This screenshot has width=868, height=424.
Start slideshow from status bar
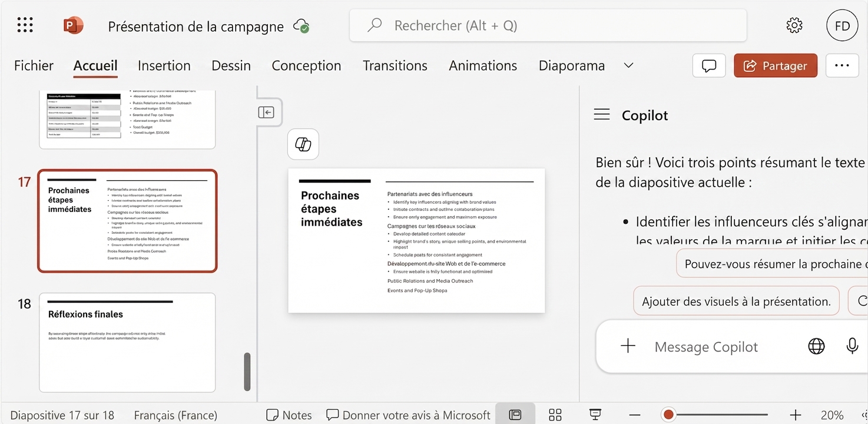click(x=595, y=415)
